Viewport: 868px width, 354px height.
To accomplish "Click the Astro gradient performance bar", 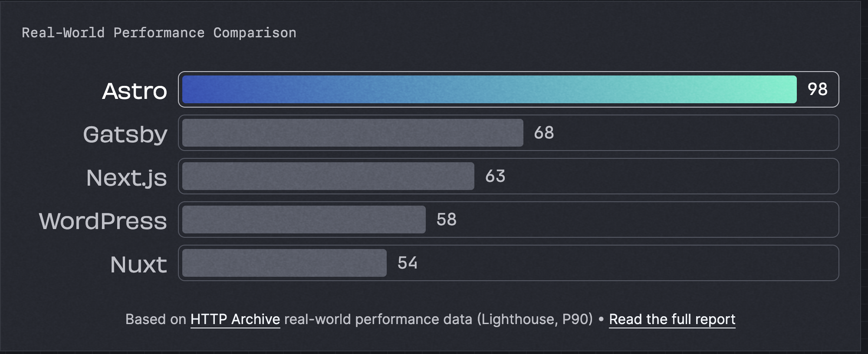I will [489, 89].
